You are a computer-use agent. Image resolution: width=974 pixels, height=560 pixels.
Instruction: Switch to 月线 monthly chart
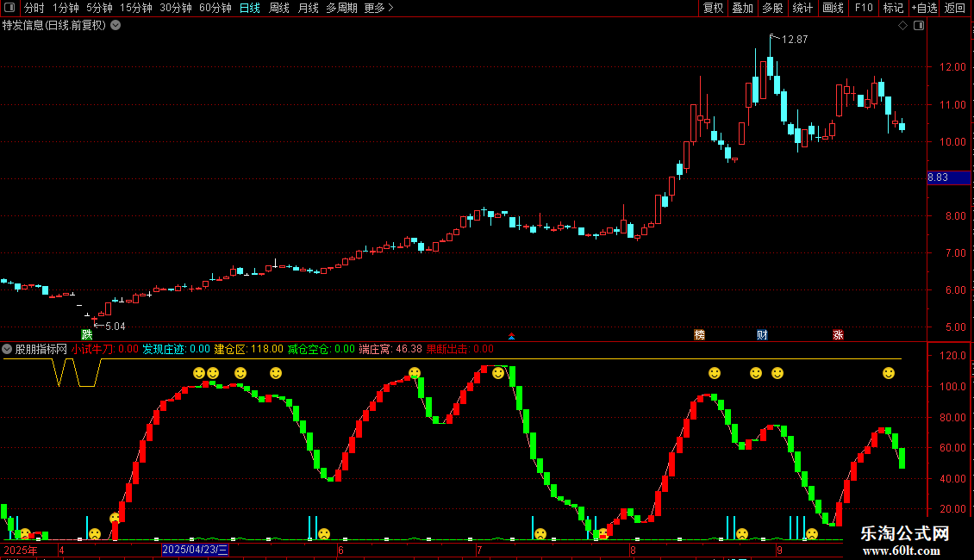tap(308, 8)
